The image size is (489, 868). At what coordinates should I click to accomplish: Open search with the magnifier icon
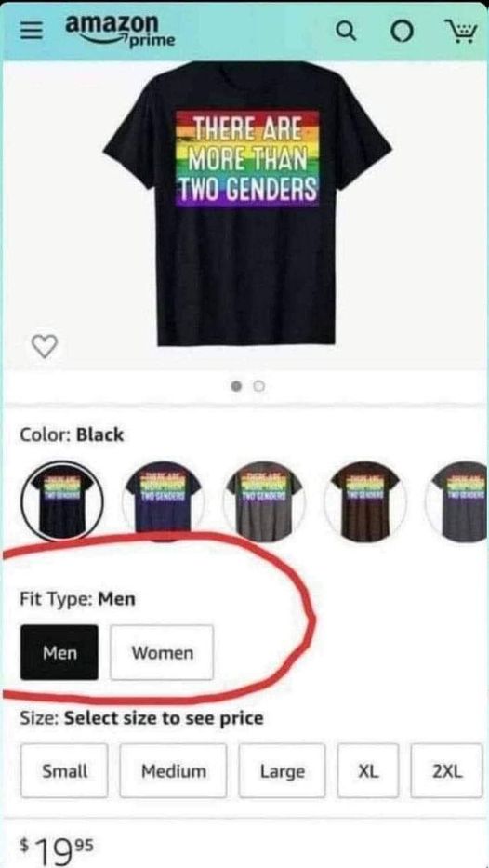(x=347, y=33)
